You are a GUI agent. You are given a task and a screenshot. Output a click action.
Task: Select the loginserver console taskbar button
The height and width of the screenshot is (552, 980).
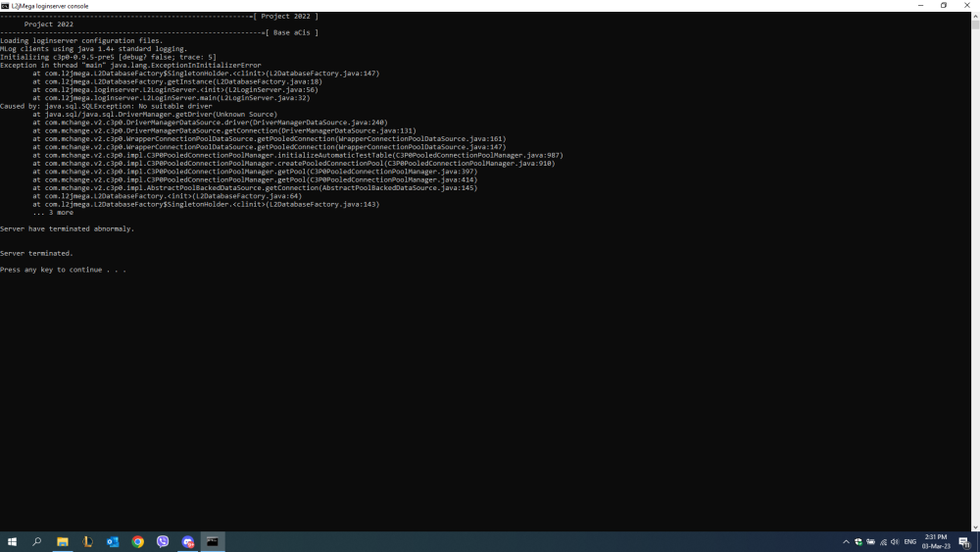pos(213,541)
